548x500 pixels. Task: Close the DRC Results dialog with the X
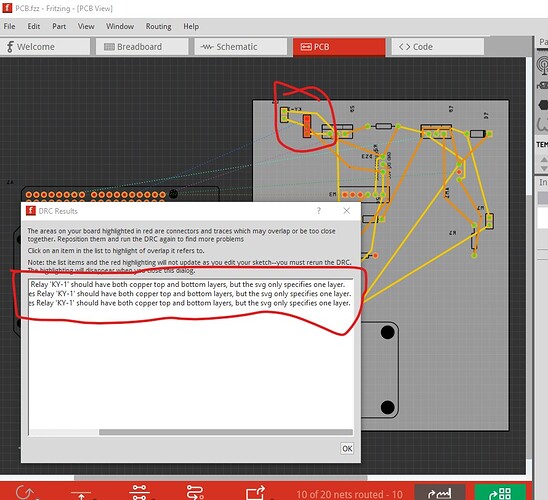click(x=346, y=211)
